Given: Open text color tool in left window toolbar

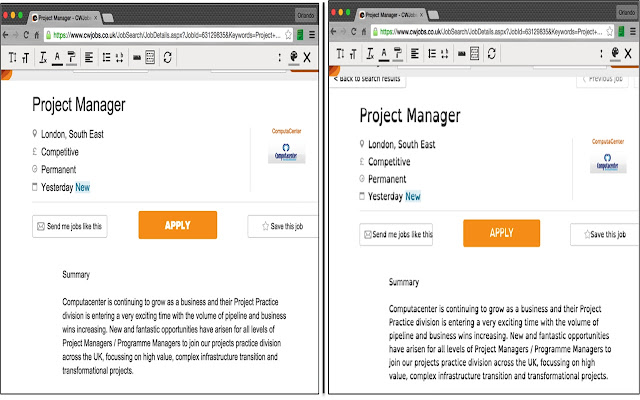Looking at the screenshot, I should (57, 58).
